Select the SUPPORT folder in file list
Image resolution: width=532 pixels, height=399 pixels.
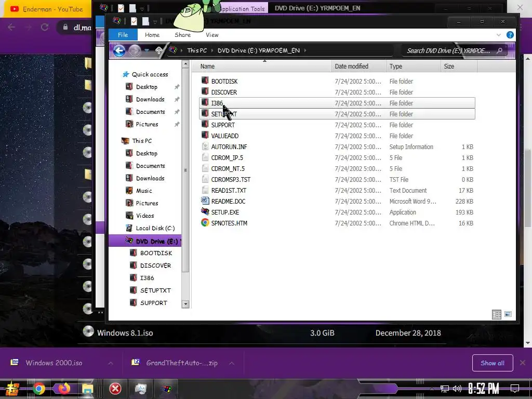click(222, 125)
